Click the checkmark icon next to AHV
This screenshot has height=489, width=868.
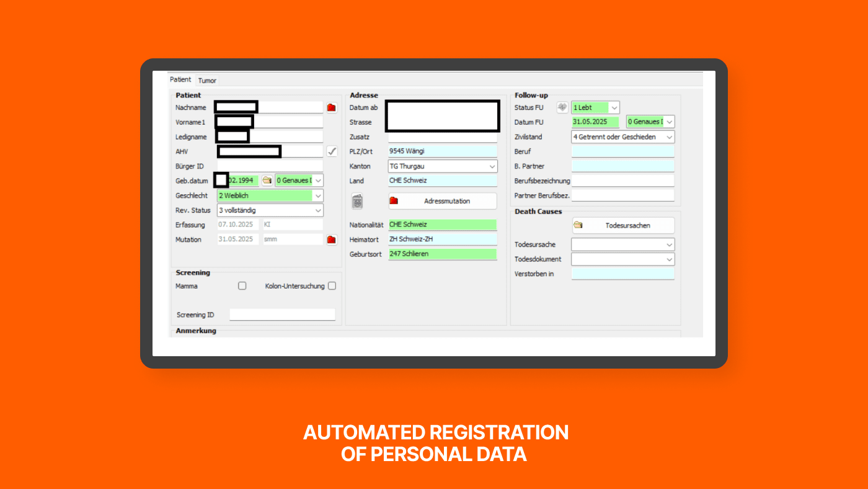pyautogui.click(x=332, y=151)
